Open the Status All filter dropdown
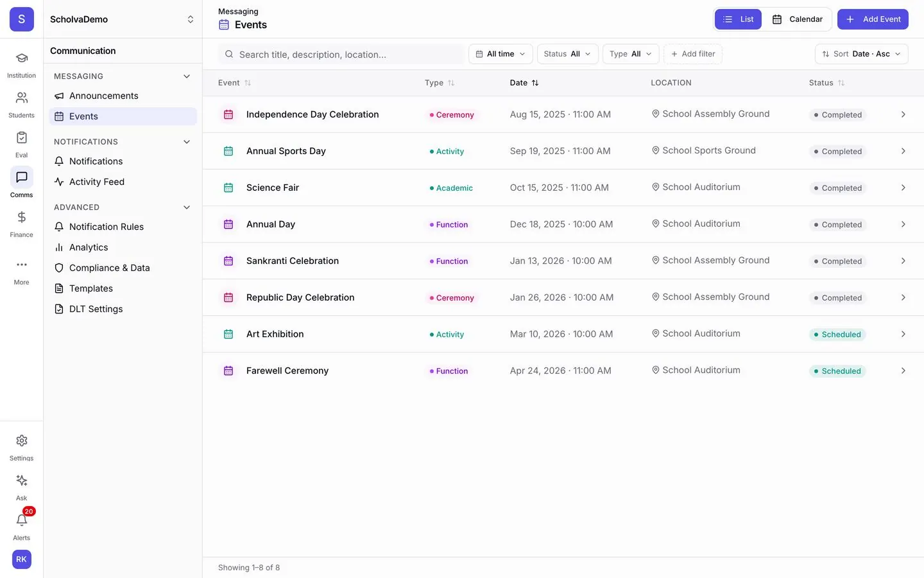Screen dimensions: 924x578 tap(567, 54)
